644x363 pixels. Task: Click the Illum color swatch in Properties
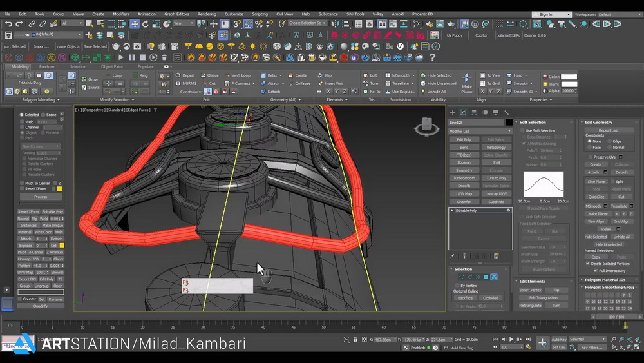569,84
